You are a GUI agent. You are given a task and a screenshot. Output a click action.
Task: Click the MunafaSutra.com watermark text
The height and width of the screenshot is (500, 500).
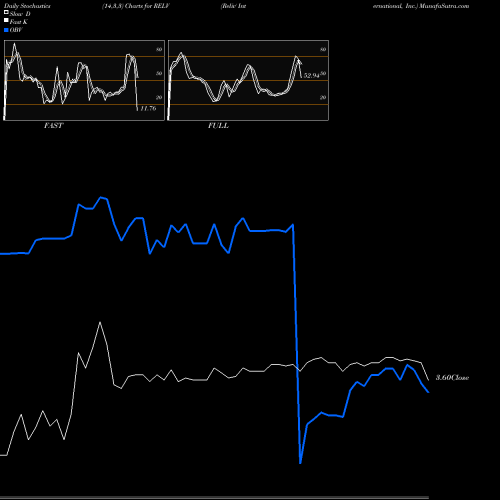pyautogui.click(x=444, y=6)
